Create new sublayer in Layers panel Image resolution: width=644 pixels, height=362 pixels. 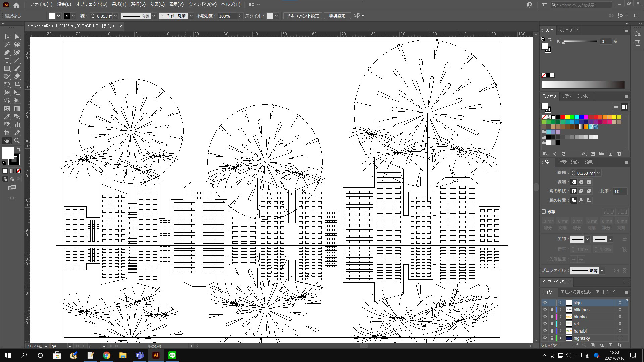601,345
